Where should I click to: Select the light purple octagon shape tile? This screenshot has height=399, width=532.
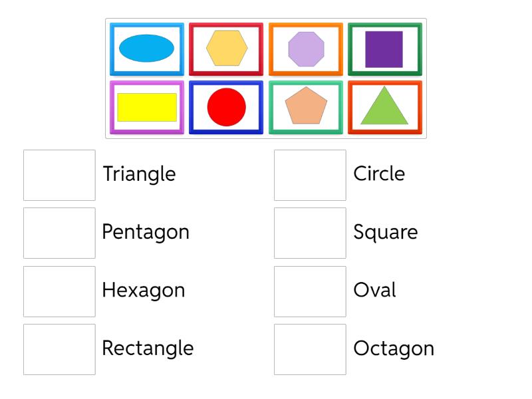306,47
